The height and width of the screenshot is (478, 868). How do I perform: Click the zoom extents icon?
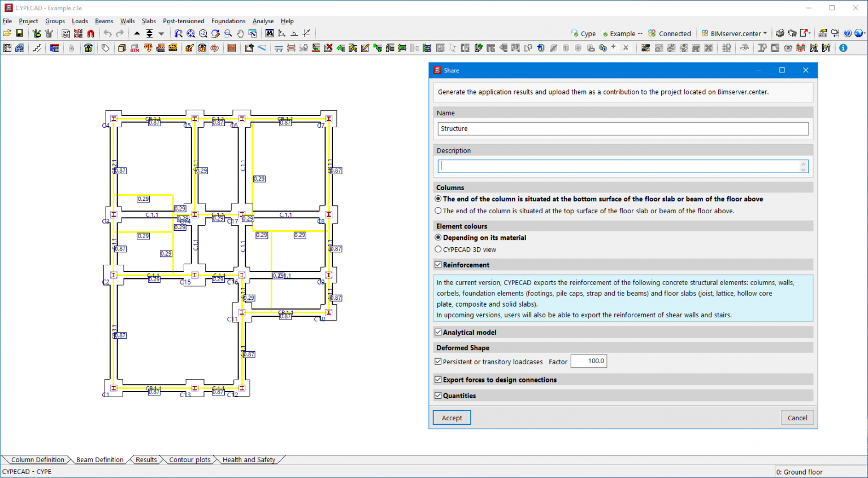click(190, 33)
